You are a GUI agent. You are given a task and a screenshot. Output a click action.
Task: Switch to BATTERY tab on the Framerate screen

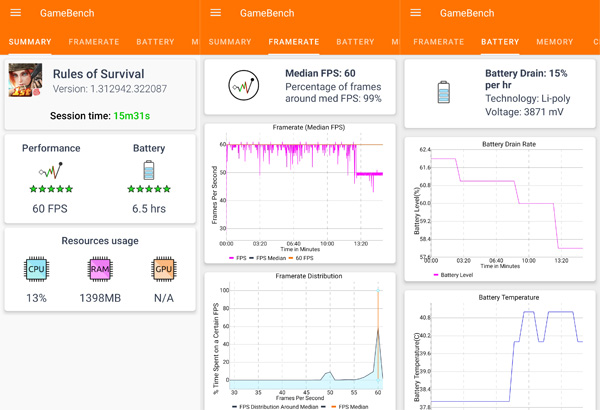point(355,42)
